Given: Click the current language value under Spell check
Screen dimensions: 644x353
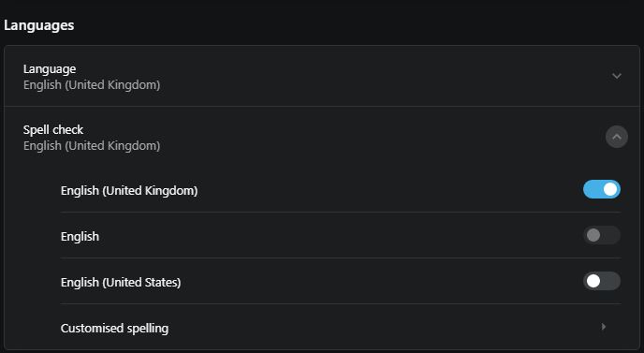Looking at the screenshot, I should click(92, 146).
